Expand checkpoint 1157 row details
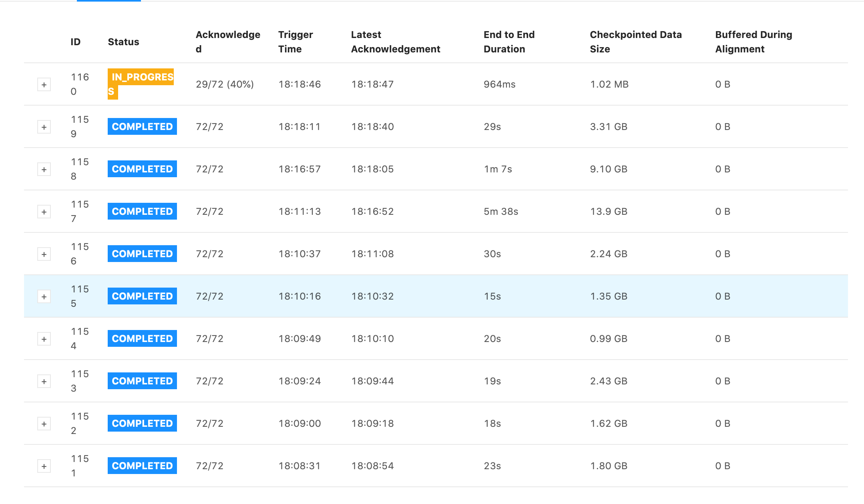The image size is (864, 504). click(x=44, y=212)
